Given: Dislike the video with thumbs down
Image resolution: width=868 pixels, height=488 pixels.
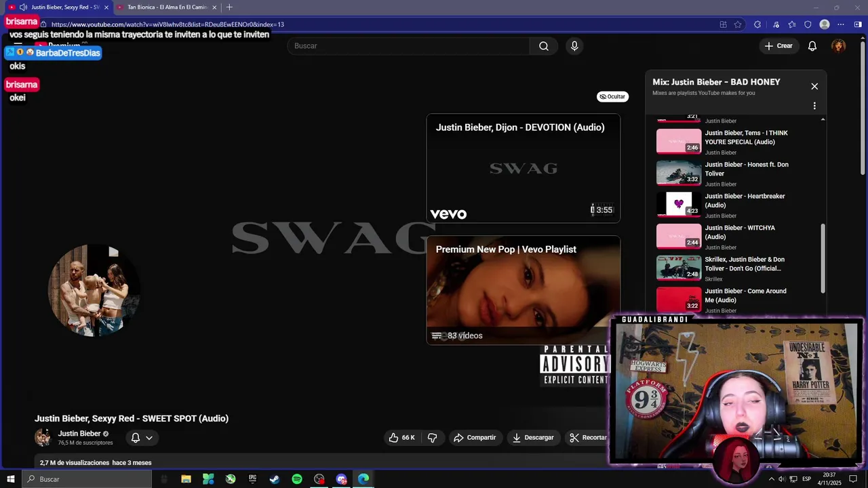Looking at the screenshot, I should click(x=433, y=438).
